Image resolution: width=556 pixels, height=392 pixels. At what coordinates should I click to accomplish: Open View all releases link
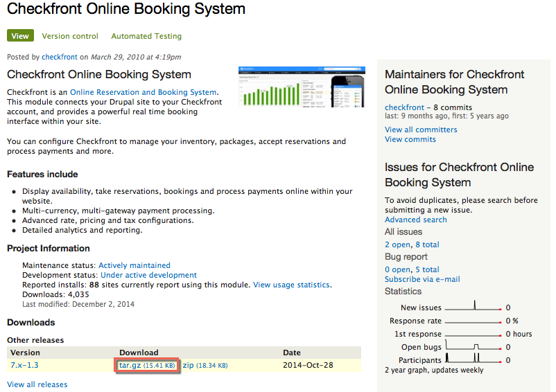[37, 384]
